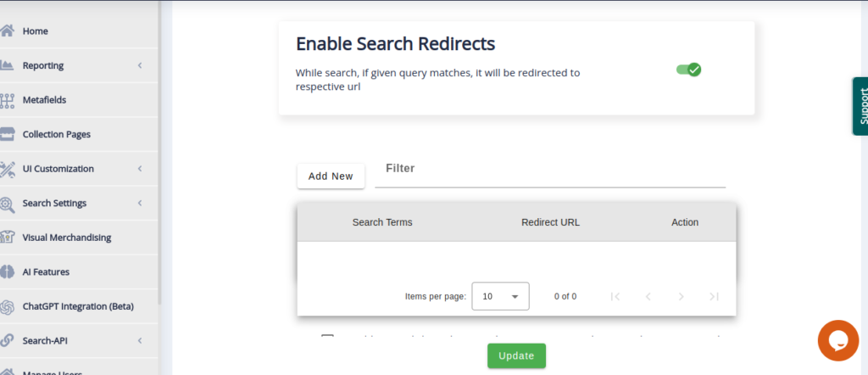Click the UI Customization tools icon

click(8, 169)
